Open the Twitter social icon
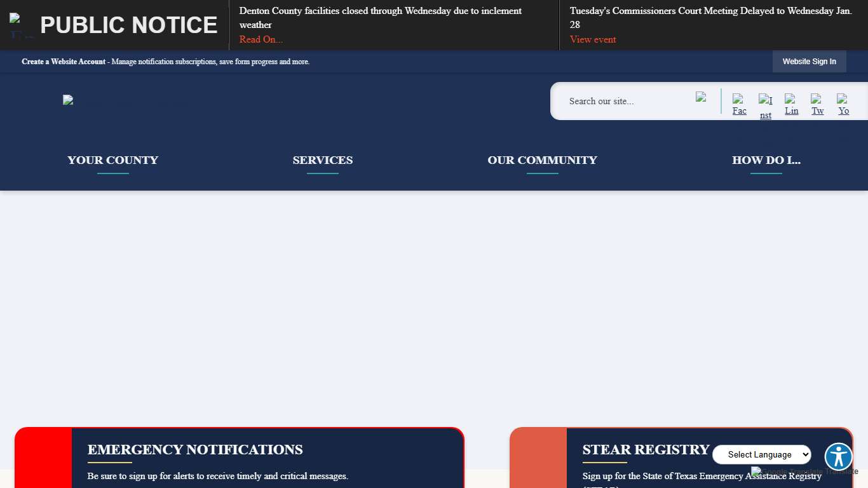This screenshot has height=488, width=868. coord(817,104)
